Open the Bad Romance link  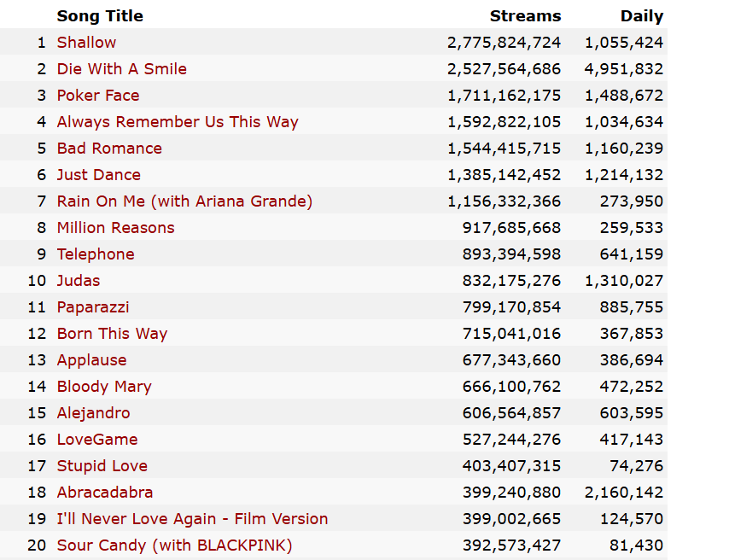(109, 149)
